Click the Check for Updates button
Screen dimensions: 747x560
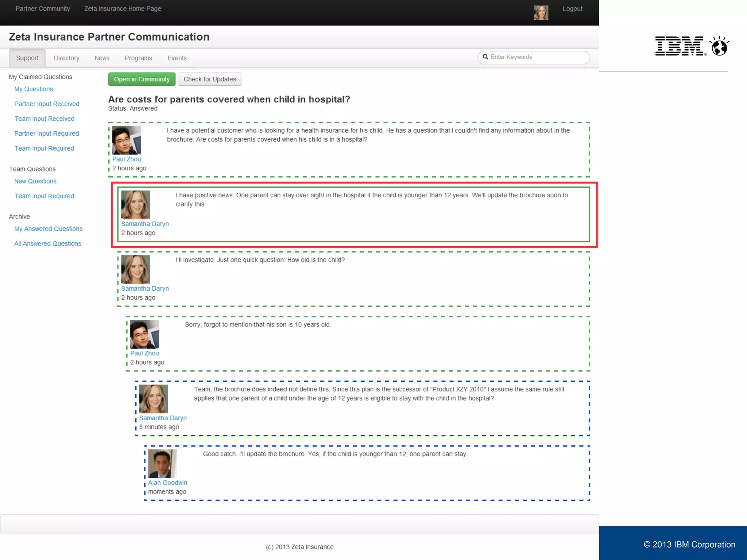pos(210,79)
